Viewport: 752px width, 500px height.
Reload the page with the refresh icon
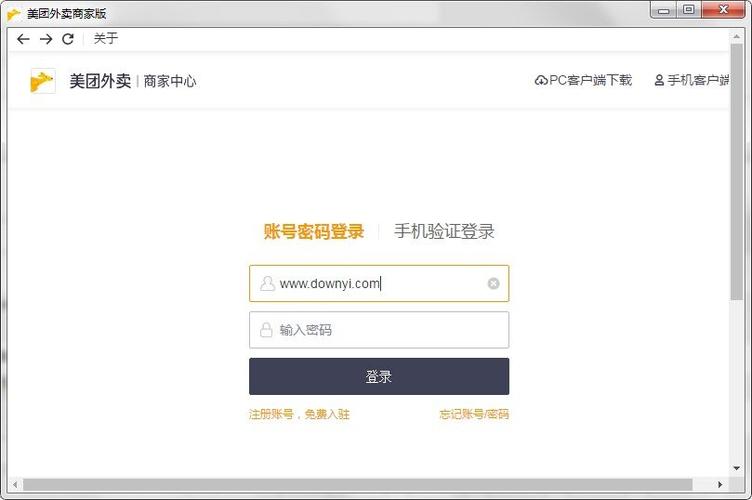click(x=68, y=39)
